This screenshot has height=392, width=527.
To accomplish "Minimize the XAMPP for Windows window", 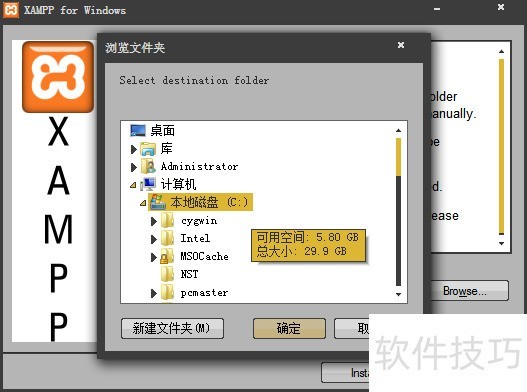I will click(437, 9).
